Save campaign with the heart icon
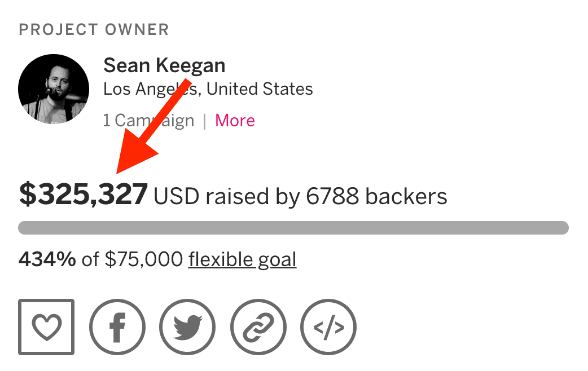Screen dimensions: 588x371 (x=46, y=327)
